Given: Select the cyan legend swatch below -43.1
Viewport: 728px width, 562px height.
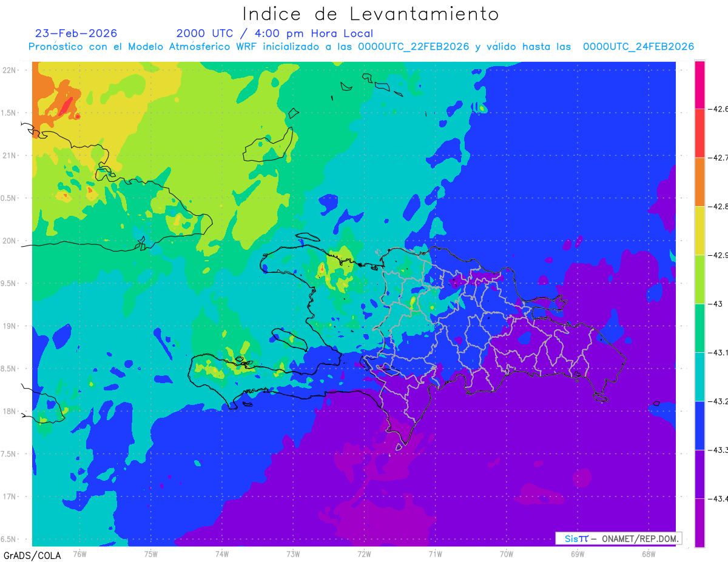Looking at the screenshot, I should [x=699, y=376].
